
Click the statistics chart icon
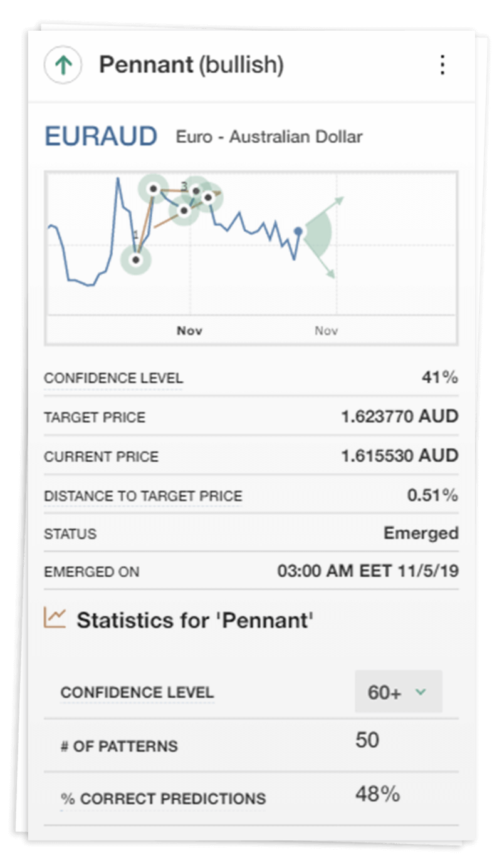(x=55, y=618)
